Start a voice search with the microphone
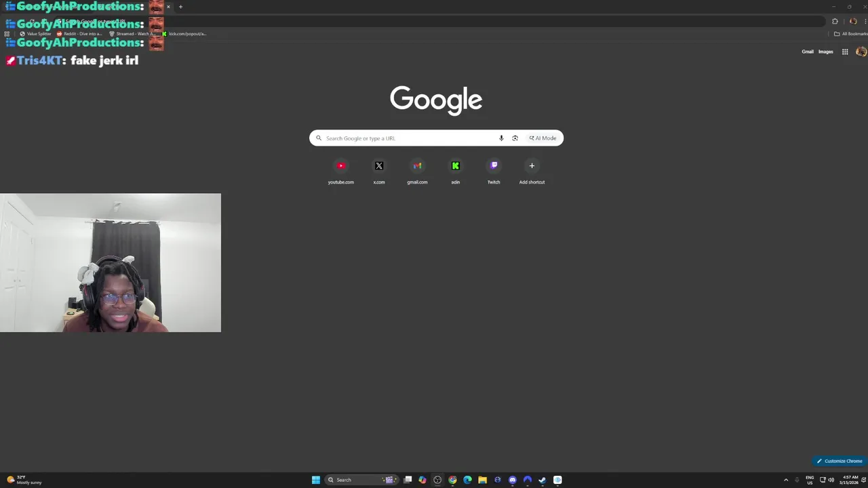Viewport: 868px width, 488px height. coord(501,138)
